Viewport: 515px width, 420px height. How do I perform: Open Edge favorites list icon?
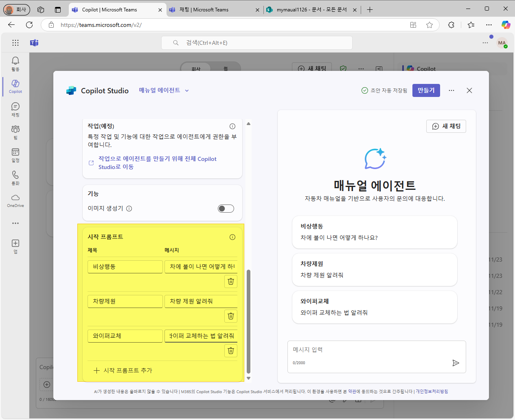471,25
